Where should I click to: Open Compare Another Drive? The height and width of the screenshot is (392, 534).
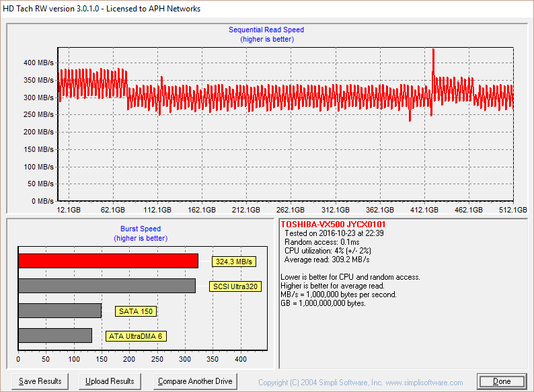click(x=195, y=381)
